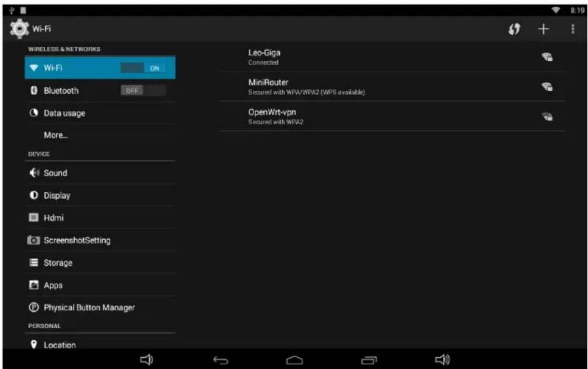The image size is (588, 369).
Task: Click the Wi-Fi title in action bar
Action: tap(42, 29)
